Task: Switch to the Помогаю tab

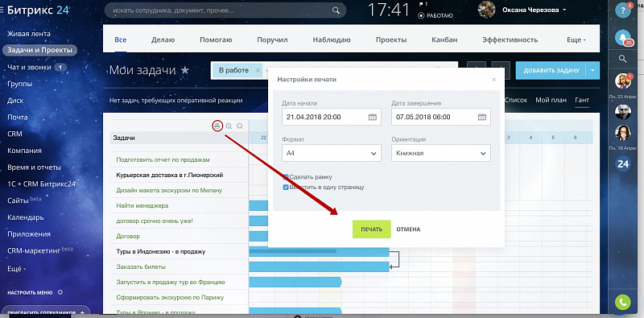Action: click(216, 40)
